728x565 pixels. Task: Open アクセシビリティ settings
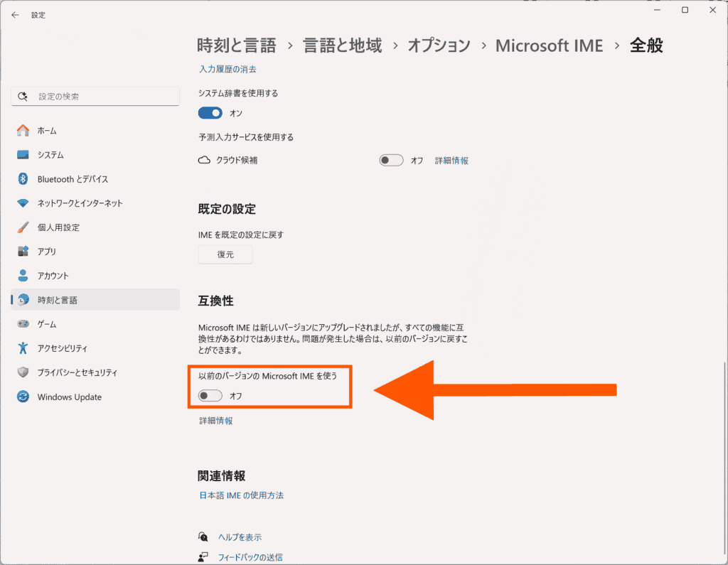point(95,348)
